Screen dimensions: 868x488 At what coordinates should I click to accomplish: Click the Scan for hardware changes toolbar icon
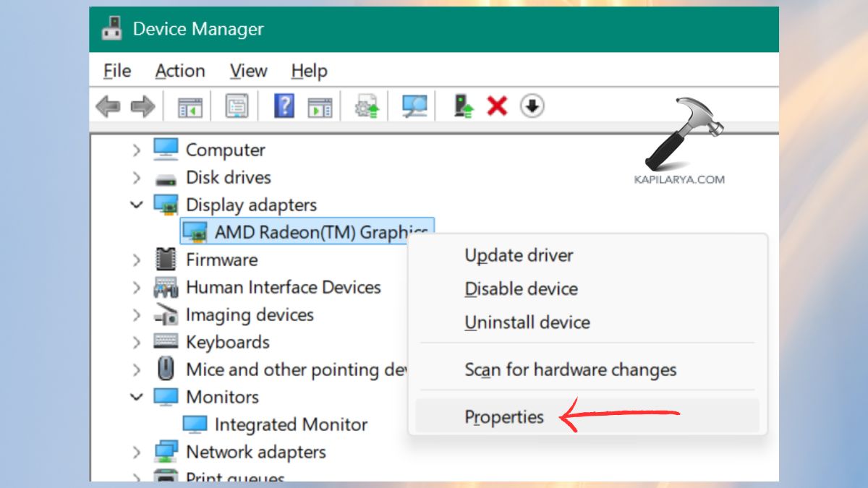click(415, 106)
